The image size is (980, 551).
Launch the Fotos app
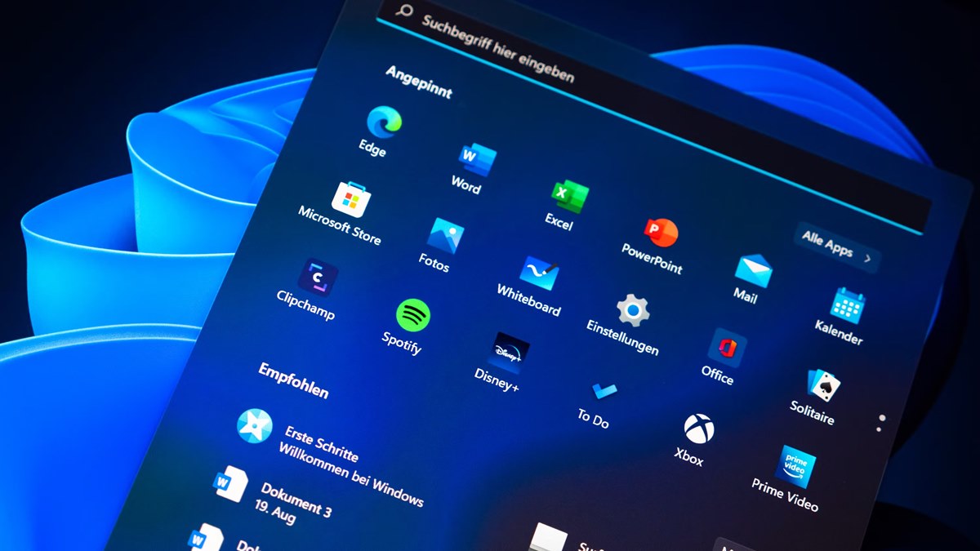click(x=445, y=236)
